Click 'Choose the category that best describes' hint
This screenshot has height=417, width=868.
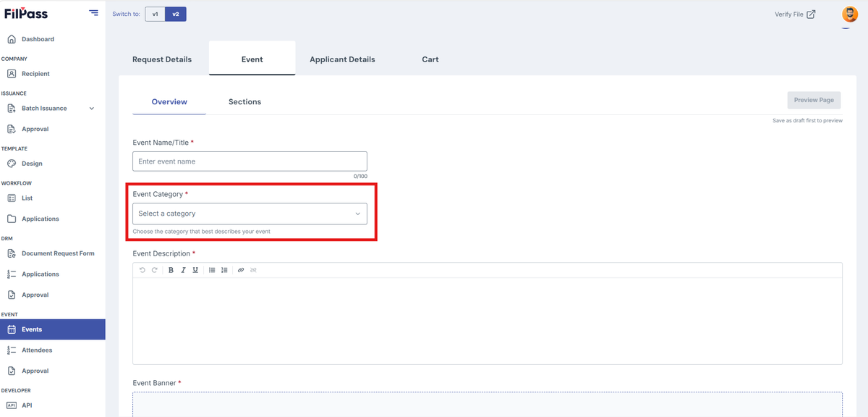point(202,232)
